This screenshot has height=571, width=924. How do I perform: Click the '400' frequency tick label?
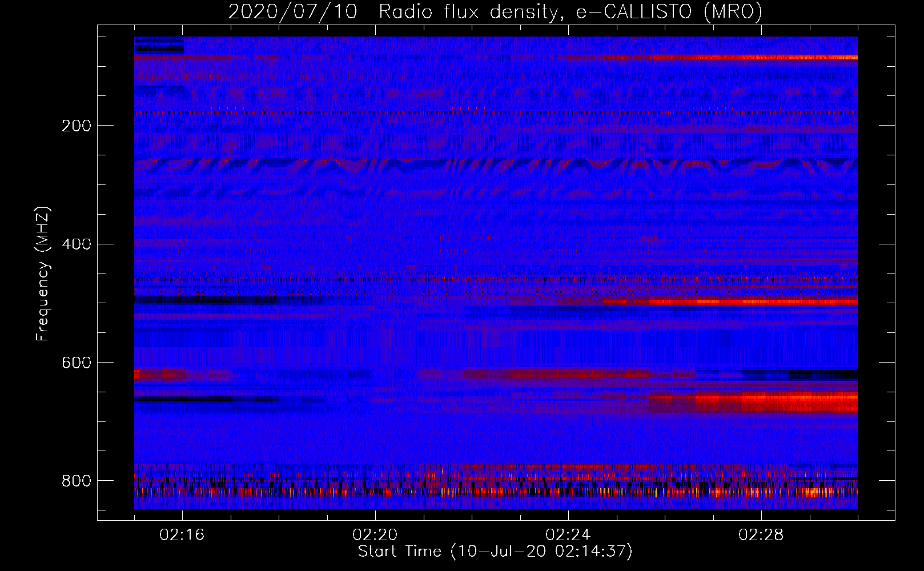tap(77, 244)
